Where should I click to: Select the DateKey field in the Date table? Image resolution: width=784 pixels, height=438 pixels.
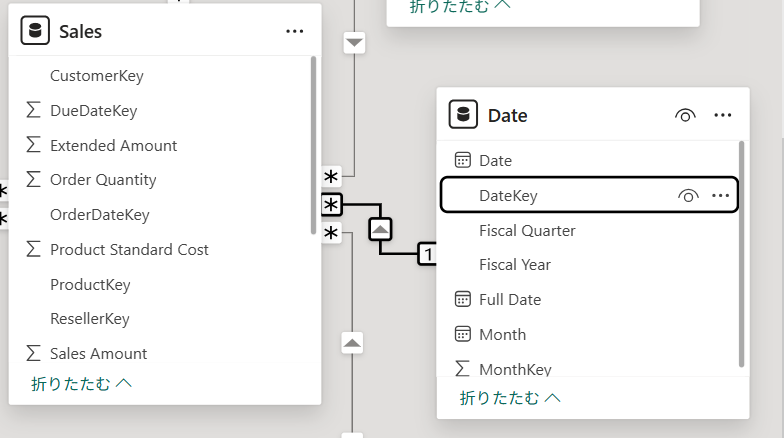coord(590,195)
